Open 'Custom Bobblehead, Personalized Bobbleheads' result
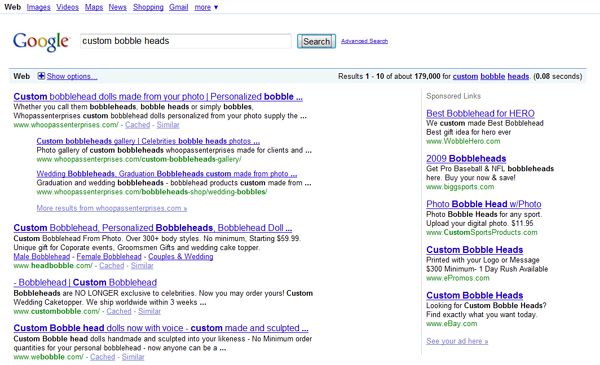 (153, 228)
